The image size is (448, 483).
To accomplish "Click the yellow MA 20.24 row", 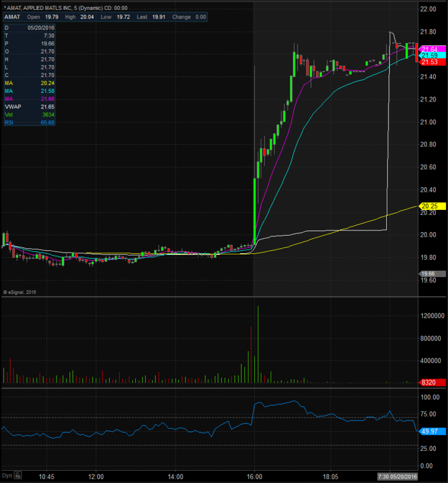I will 29,83.
